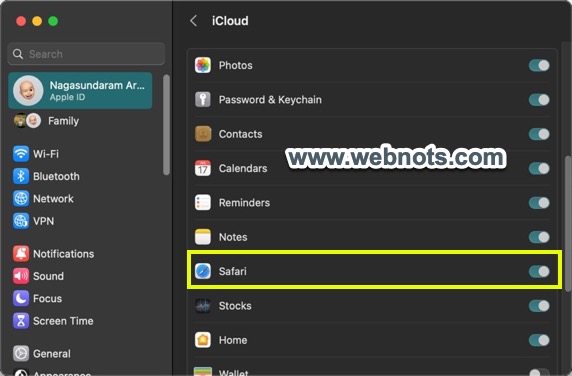
Task: Click the Reminders app icon
Action: click(203, 203)
